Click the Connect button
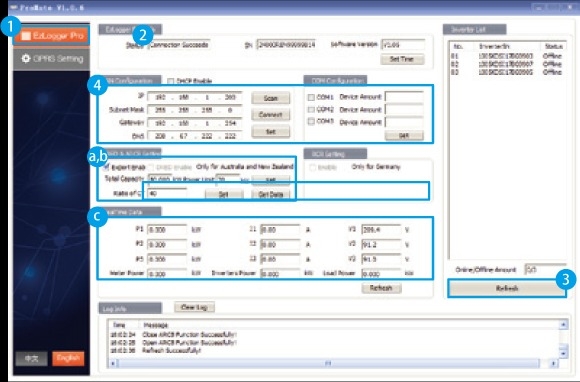Screen dimensions: 580x382 coord(270,115)
